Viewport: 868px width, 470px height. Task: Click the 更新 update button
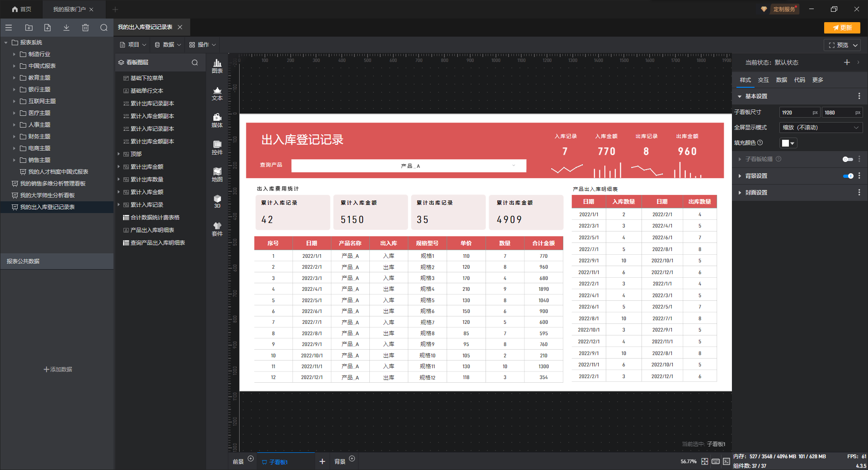pos(842,28)
